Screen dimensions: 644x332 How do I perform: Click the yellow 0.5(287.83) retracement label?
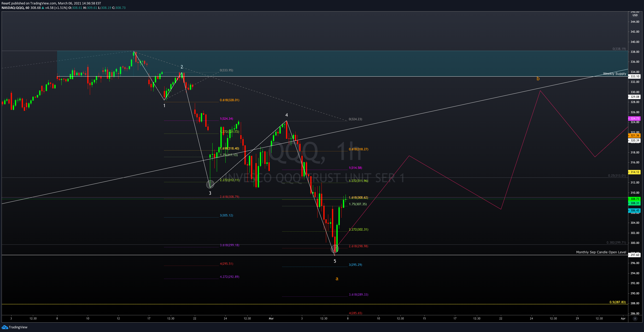tap(618, 302)
